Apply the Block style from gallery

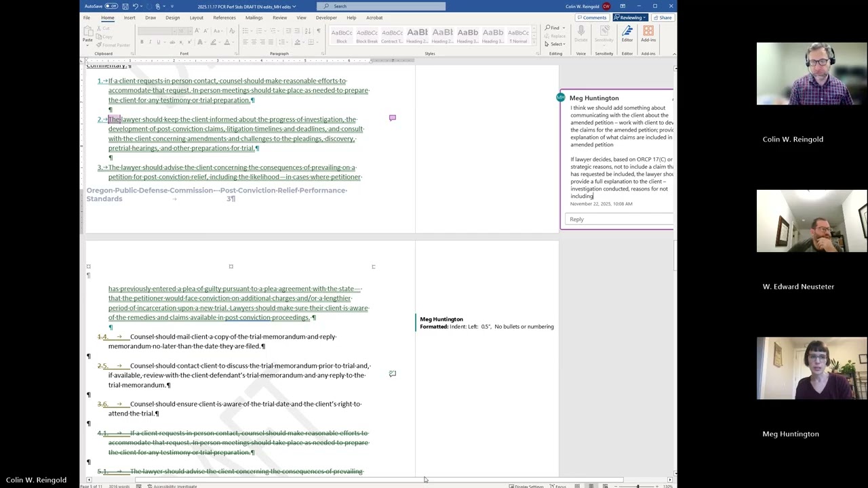342,35
